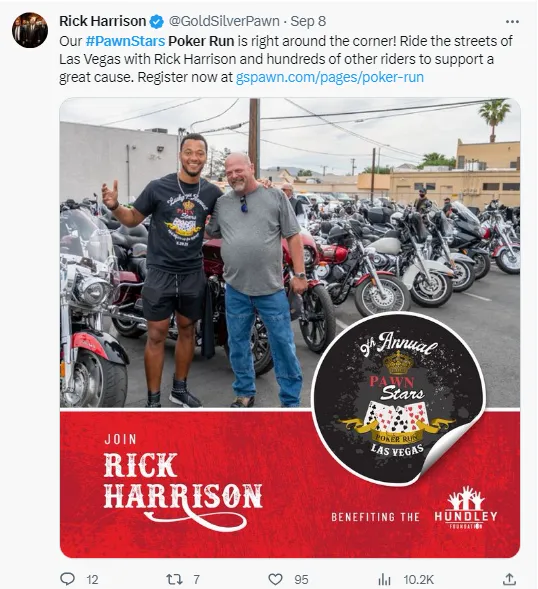The image size is (538, 589).
Task: Open the view analytics bar chart icon
Action: [384, 579]
